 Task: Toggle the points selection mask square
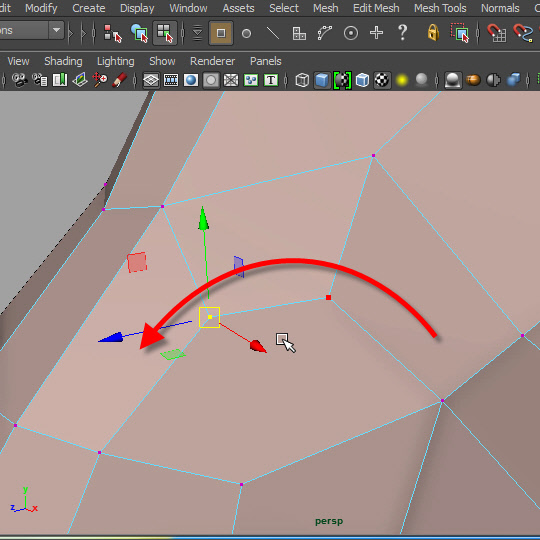pos(221,33)
